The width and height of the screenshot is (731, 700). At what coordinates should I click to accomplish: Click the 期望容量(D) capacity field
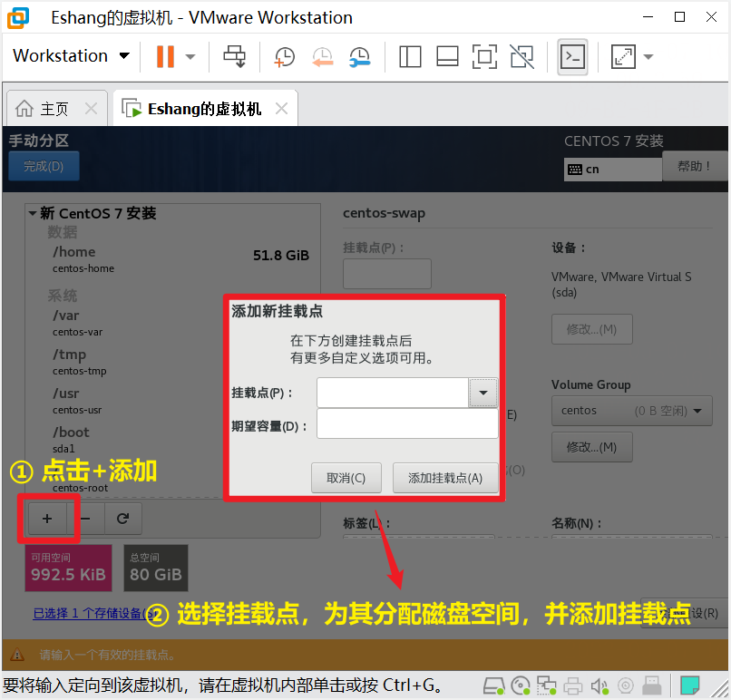pos(407,423)
